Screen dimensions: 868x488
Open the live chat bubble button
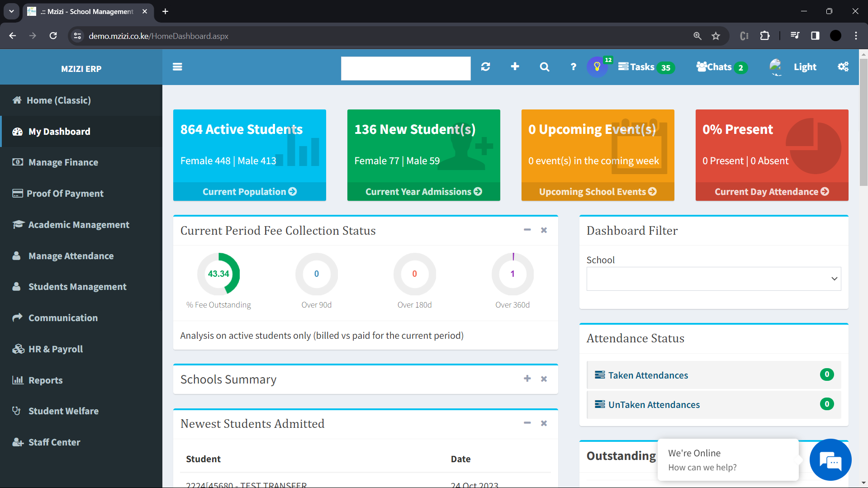tap(830, 460)
